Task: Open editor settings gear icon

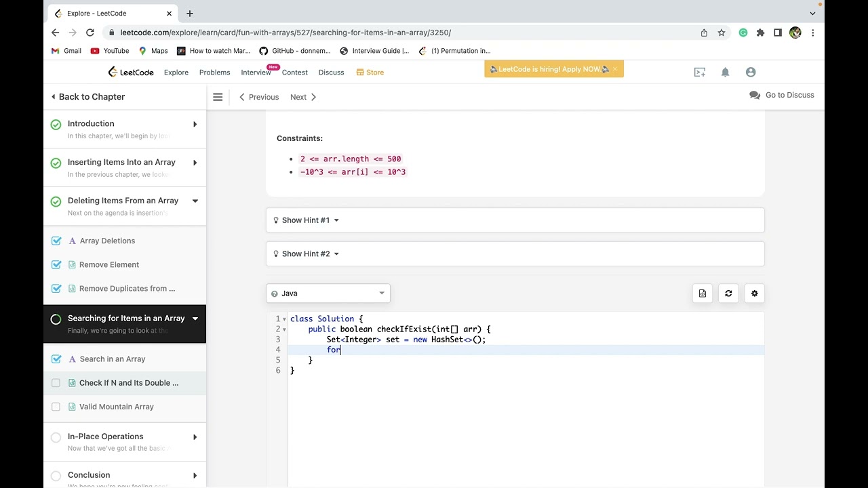Action: pos(754,293)
